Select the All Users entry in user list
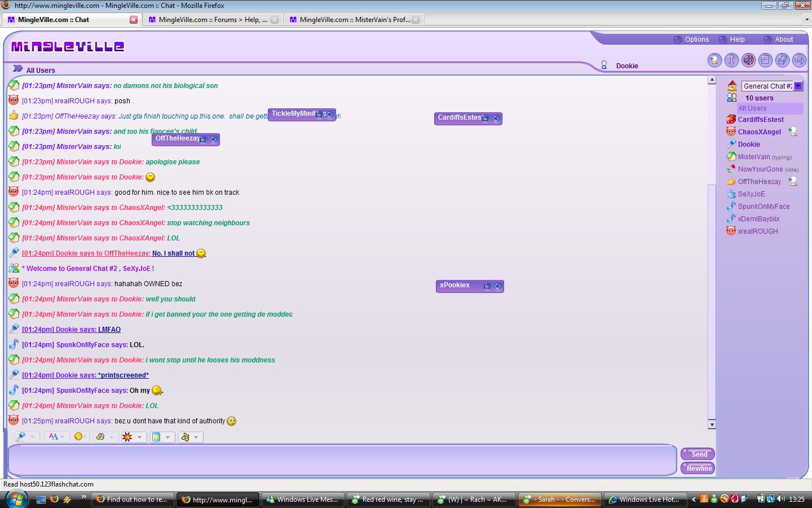 770,108
